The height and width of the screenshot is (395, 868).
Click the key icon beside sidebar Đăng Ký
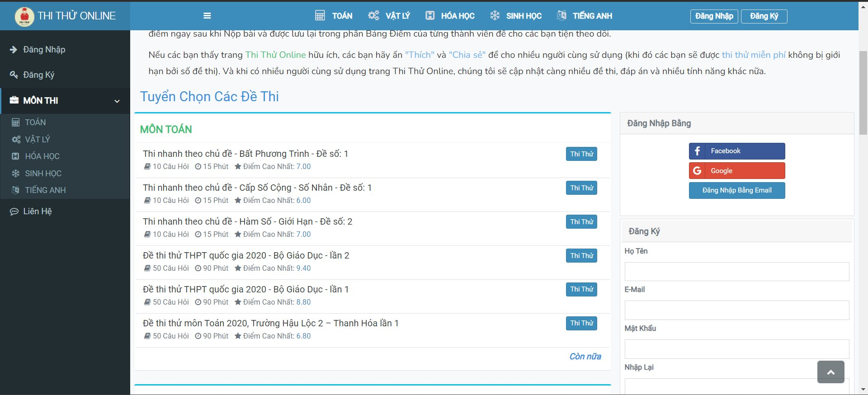14,75
